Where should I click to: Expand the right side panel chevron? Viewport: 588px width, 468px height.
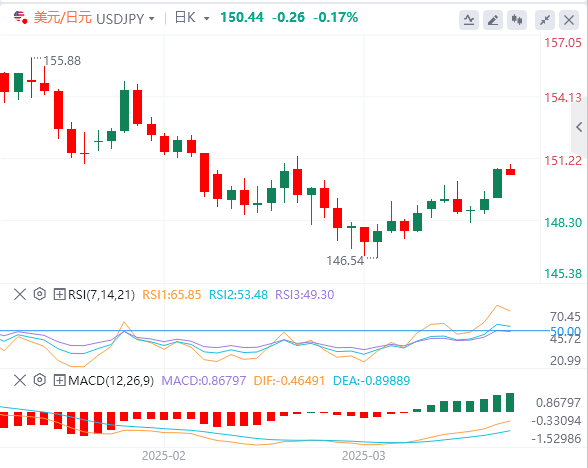pos(579,127)
